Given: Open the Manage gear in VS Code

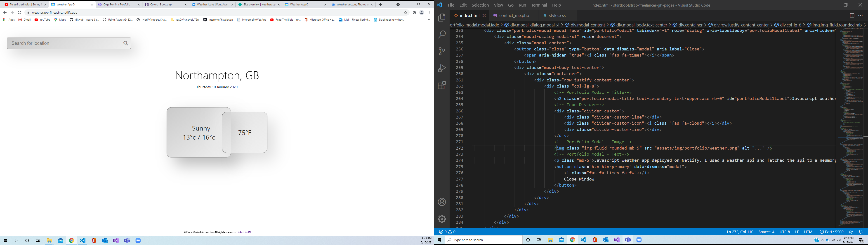Looking at the screenshot, I should pos(442,219).
